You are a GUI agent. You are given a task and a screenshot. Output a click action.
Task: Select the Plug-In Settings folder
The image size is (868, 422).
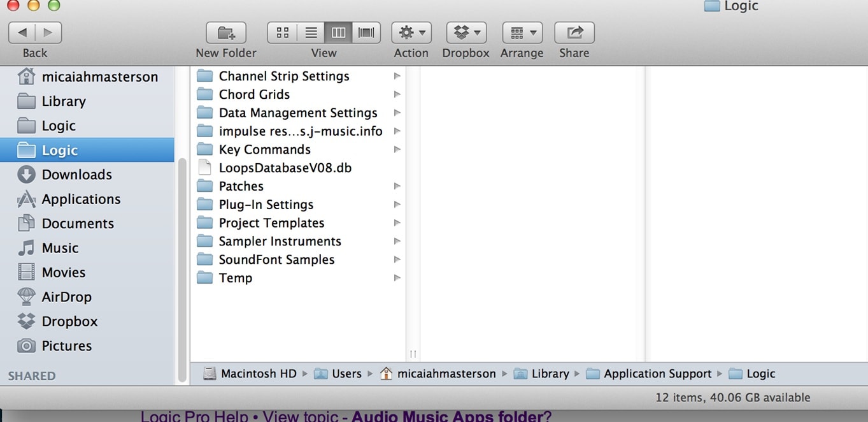coord(298,205)
